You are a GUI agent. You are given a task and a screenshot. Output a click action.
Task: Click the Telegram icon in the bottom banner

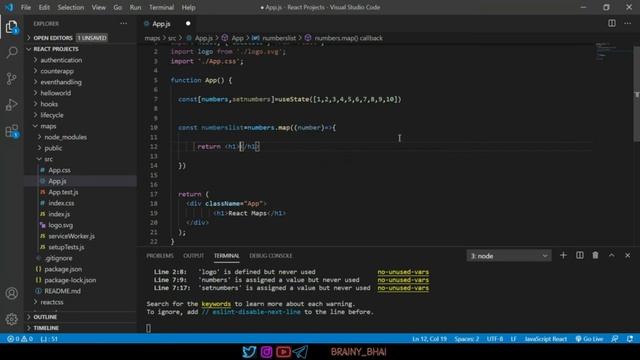point(300,351)
